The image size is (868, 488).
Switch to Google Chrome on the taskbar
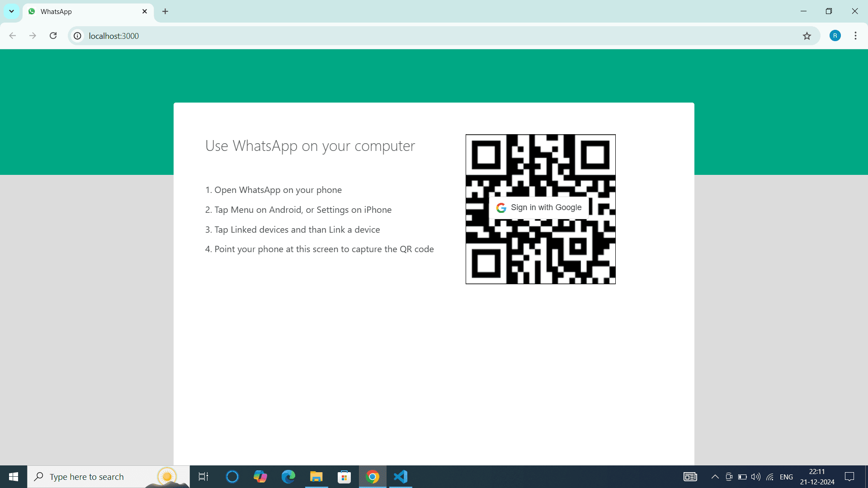coord(373,477)
